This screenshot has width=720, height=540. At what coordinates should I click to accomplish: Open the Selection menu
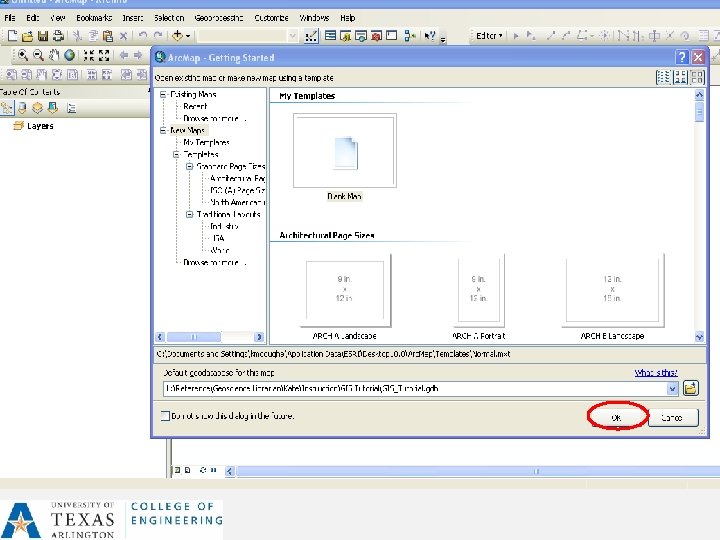pyautogui.click(x=169, y=18)
